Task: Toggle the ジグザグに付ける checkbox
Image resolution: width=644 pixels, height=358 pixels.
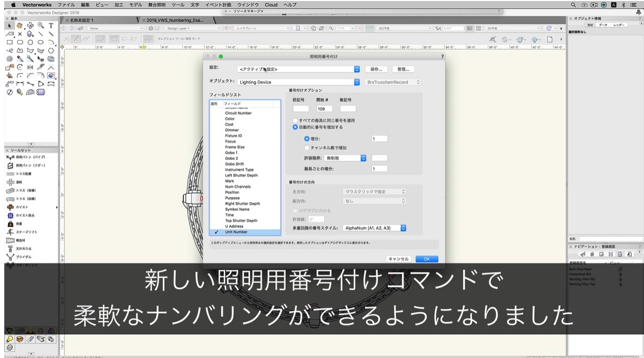Action: [x=295, y=211]
